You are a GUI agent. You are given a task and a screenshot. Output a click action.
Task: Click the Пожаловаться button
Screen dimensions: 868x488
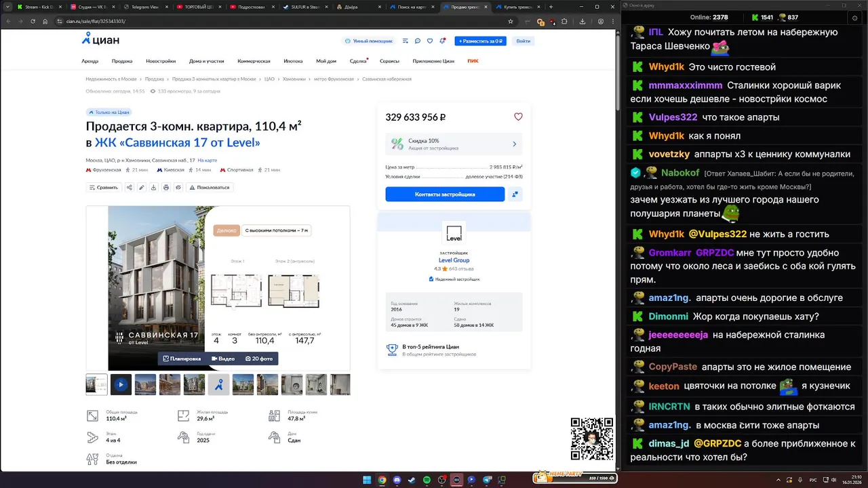pos(210,187)
